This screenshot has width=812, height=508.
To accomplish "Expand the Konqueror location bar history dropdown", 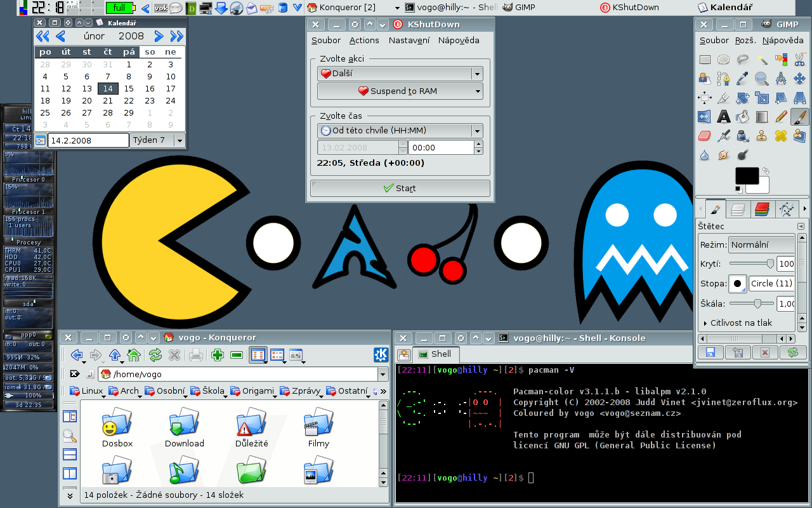I will tap(383, 374).
